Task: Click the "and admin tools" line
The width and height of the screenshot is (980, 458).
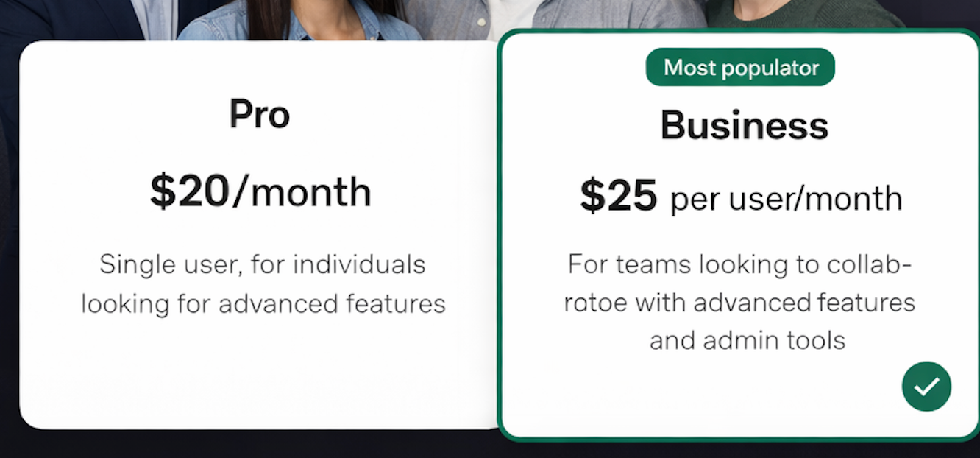Action: coord(747,340)
